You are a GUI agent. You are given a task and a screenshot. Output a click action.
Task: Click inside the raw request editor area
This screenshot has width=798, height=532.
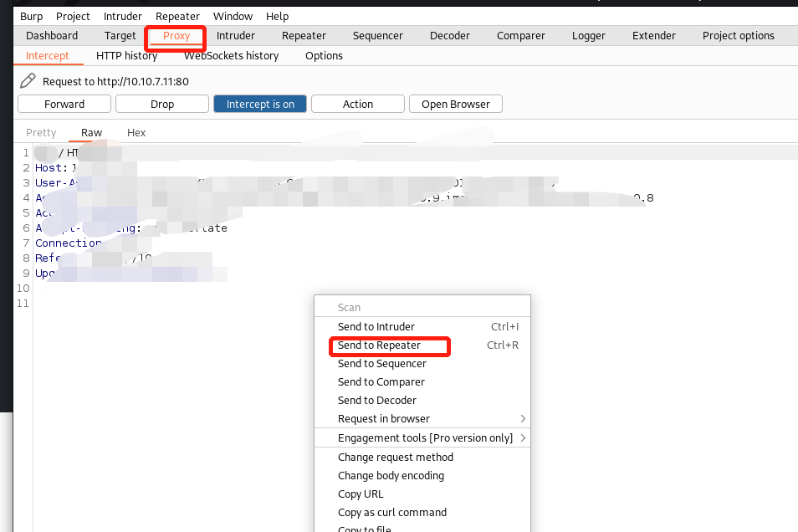pyautogui.click(x=167, y=376)
